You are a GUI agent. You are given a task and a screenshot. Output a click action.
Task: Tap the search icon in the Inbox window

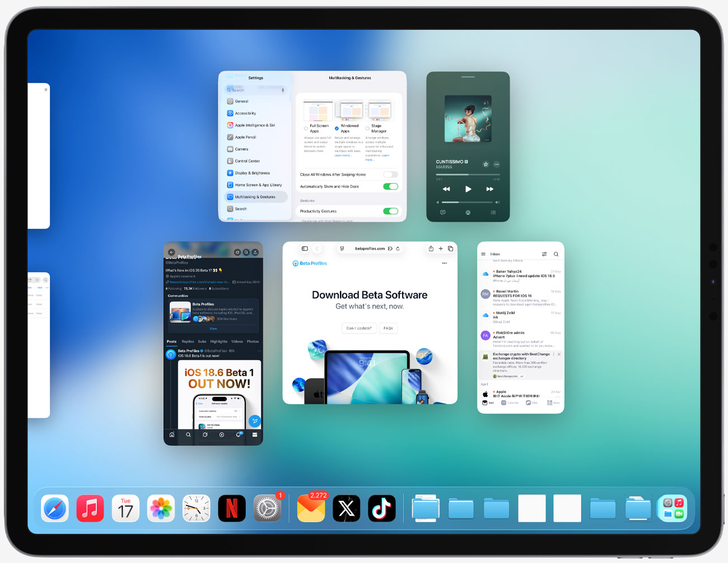click(556, 254)
